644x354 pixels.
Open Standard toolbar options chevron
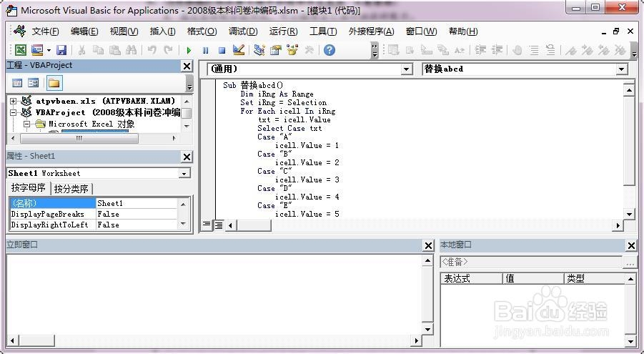coord(375,51)
